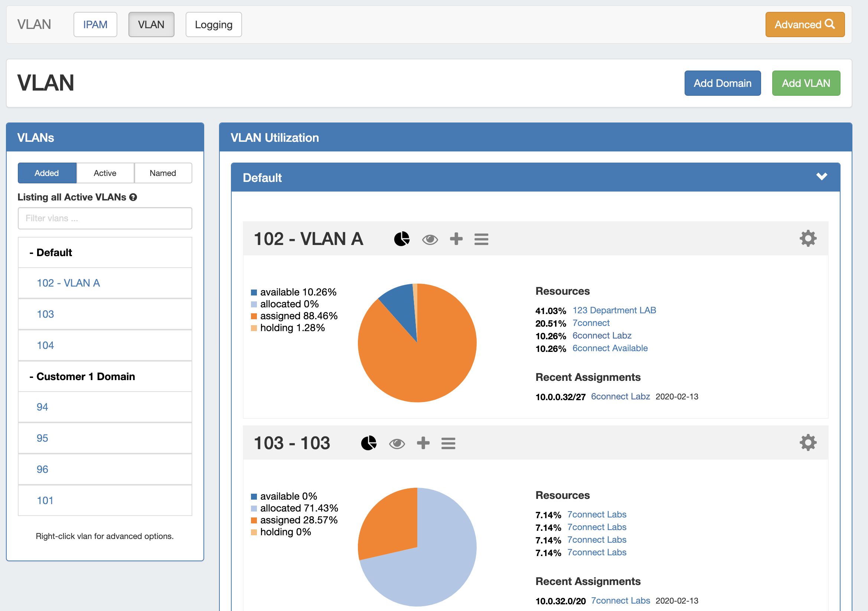The image size is (868, 611).
Task: Click plus icon next to 103 - 103
Action: click(x=423, y=443)
